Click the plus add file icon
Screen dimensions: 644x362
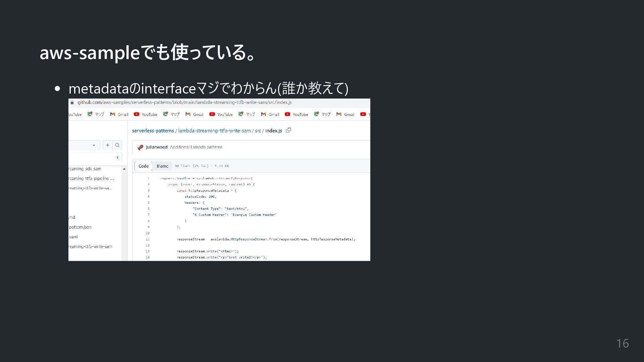click(107, 145)
